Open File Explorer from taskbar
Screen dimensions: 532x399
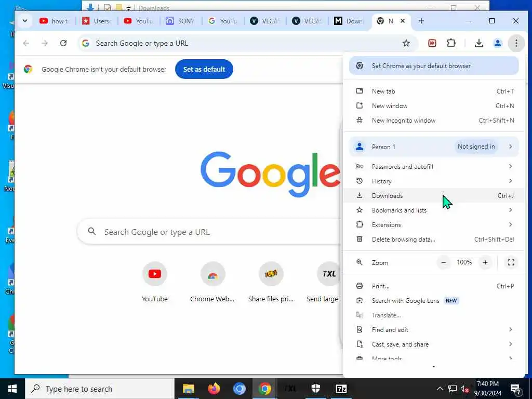[188, 389]
